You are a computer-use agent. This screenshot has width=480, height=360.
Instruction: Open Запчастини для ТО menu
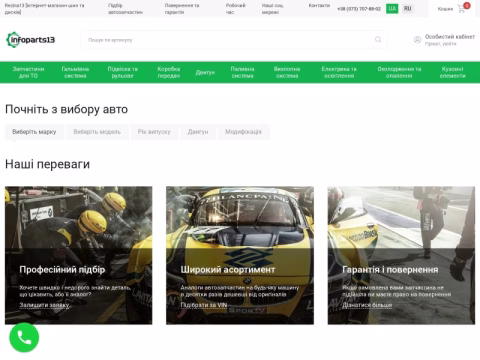click(28, 72)
